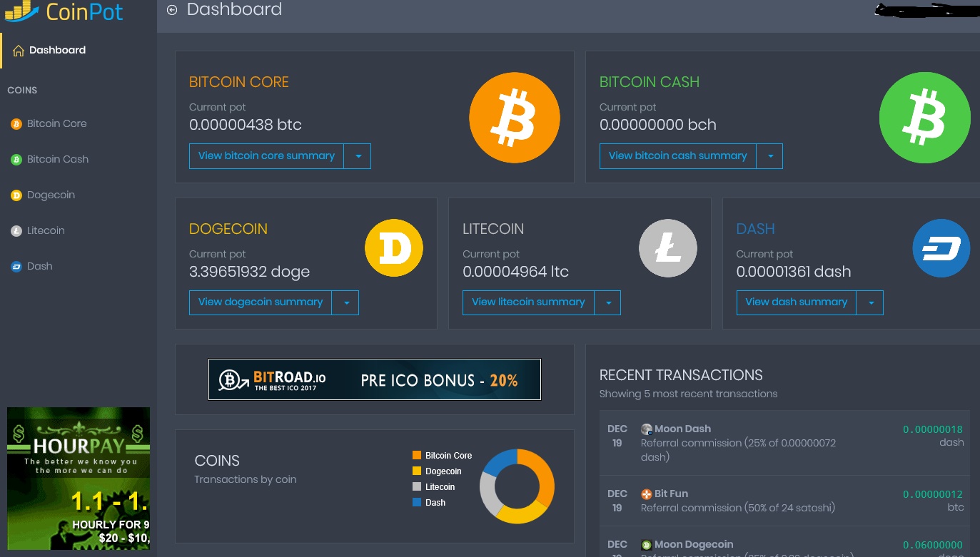Expand the bitcoin cash summary dropdown arrow
Screen dimensions: 980x557
[x=769, y=156]
